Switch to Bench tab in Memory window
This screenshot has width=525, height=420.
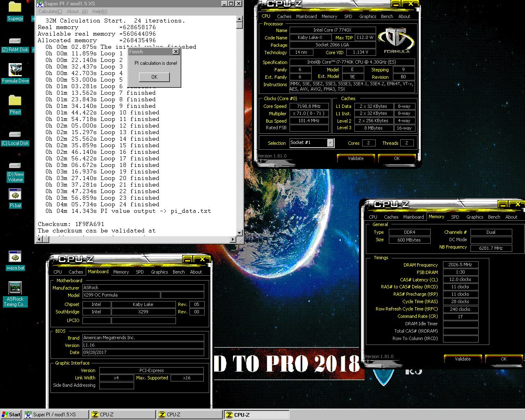click(494, 217)
